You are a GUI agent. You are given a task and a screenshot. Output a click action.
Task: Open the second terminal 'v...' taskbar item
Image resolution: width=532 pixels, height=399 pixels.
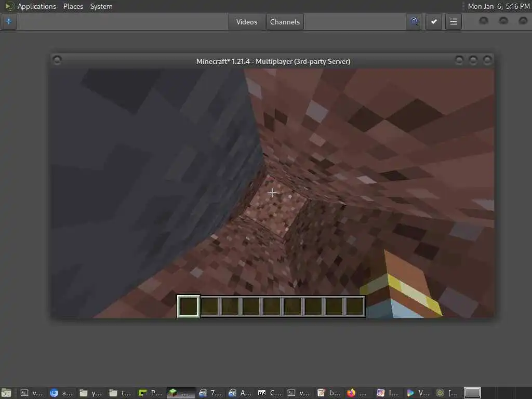tap(299, 393)
